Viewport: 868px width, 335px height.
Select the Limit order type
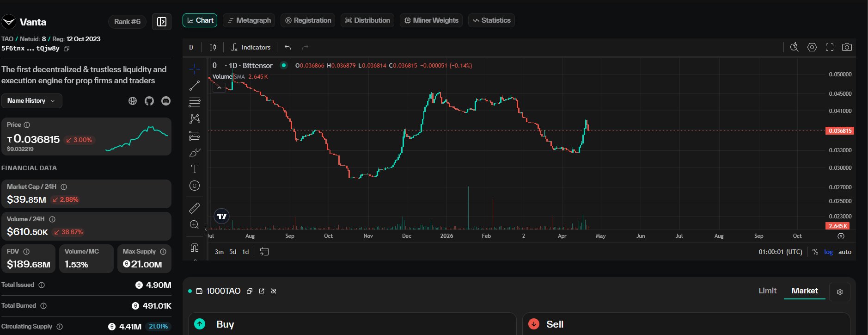tap(767, 291)
